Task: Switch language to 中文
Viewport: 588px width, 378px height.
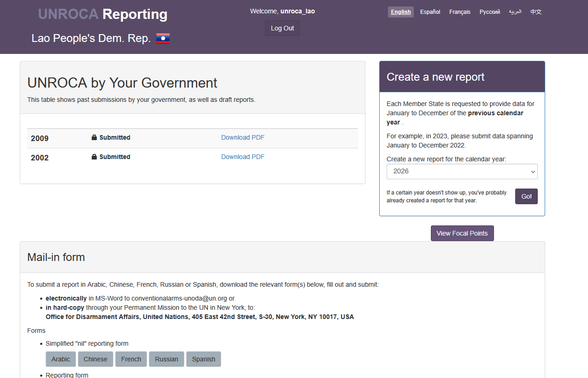Action: tap(536, 12)
